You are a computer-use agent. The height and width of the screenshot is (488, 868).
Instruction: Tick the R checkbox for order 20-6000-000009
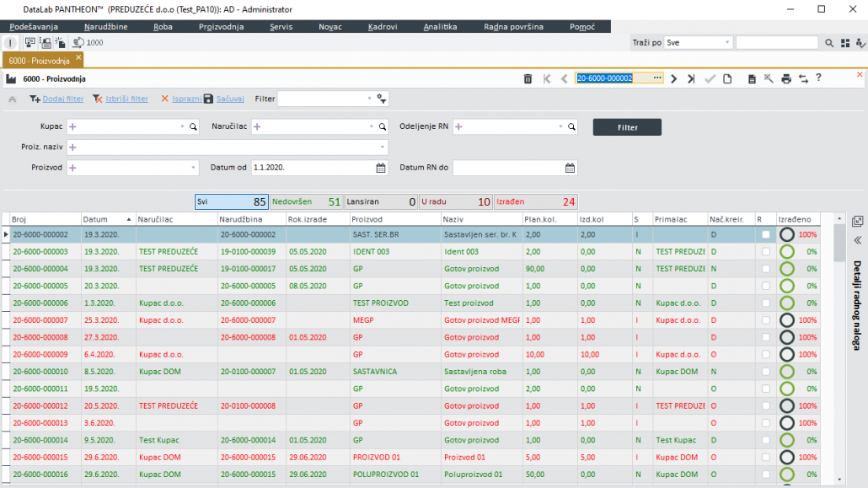point(765,355)
